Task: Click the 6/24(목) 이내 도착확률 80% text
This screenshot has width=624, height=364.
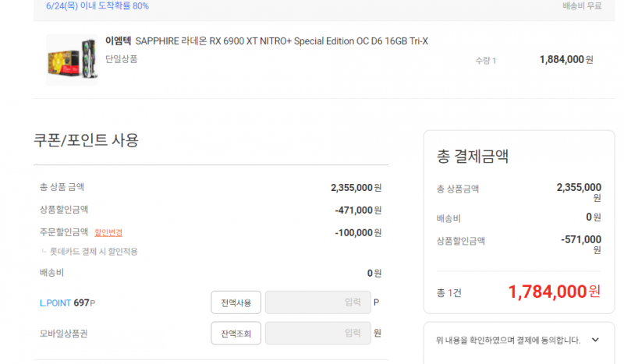Action: pyautogui.click(x=97, y=6)
